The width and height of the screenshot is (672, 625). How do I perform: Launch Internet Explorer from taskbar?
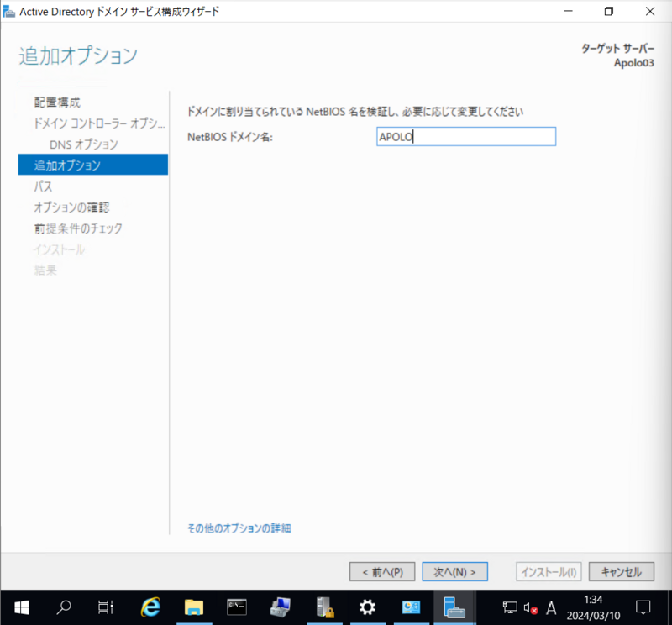tap(150, 607)
